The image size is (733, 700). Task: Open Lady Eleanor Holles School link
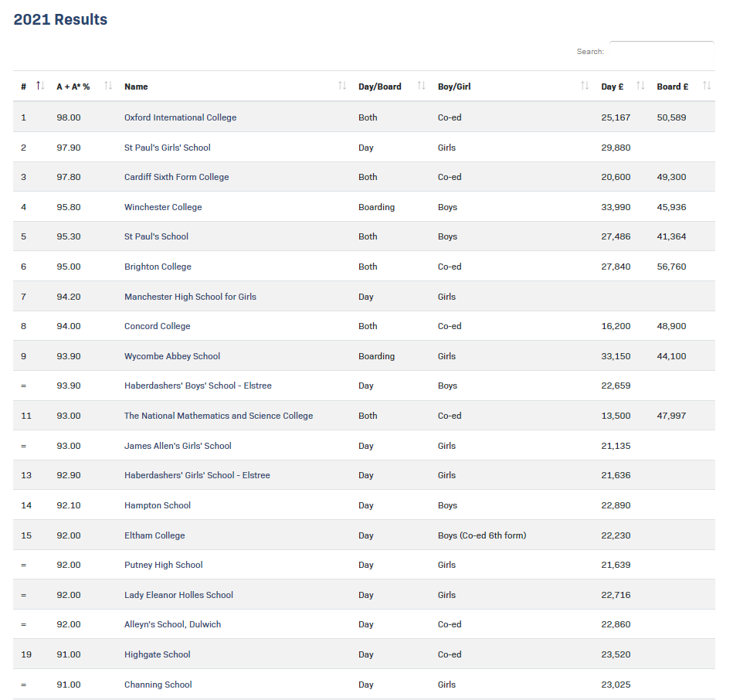click(178, 595)
